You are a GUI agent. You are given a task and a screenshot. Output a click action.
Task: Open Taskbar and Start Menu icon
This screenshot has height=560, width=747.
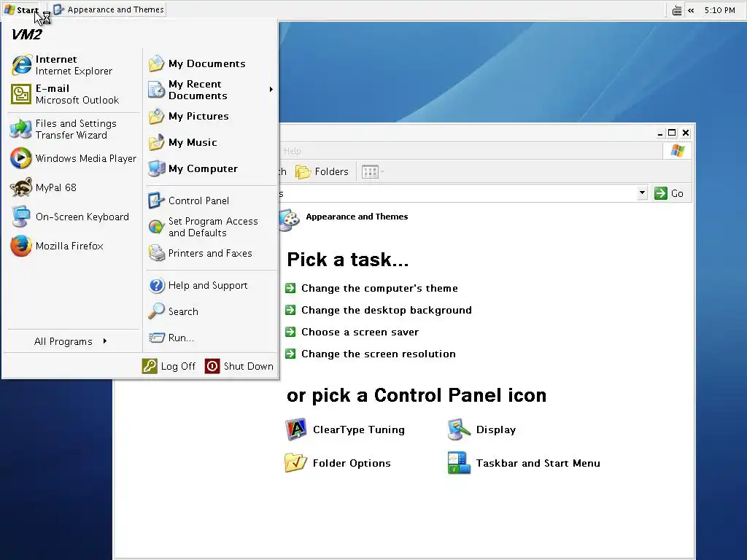pos(524,463)
